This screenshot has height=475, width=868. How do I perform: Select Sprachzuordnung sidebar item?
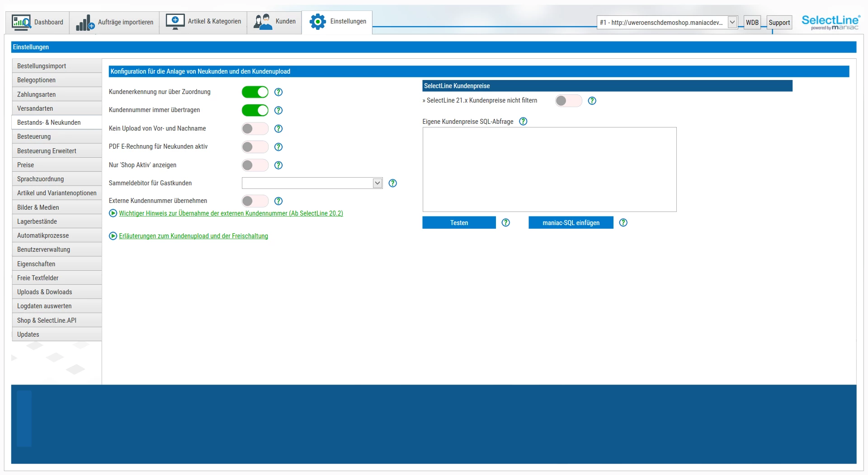(57, 179)
